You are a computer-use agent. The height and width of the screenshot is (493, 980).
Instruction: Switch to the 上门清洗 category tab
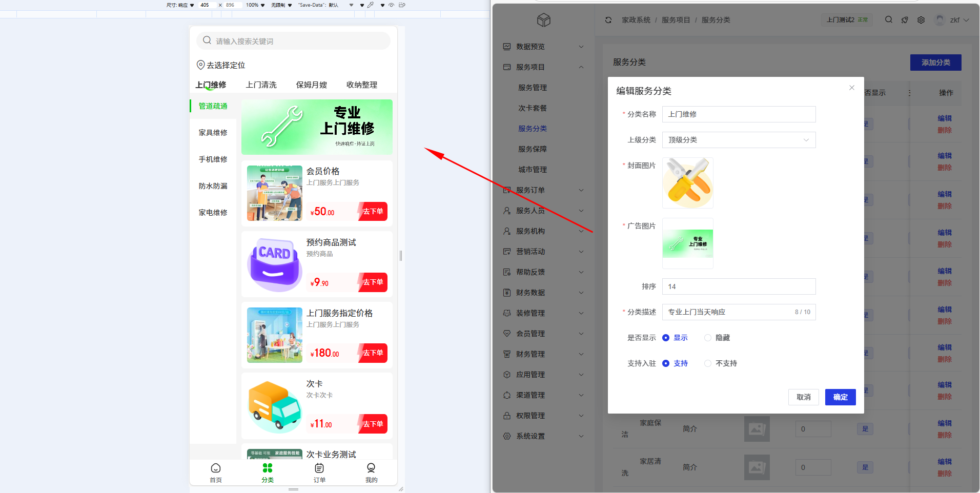pos(261,85)
